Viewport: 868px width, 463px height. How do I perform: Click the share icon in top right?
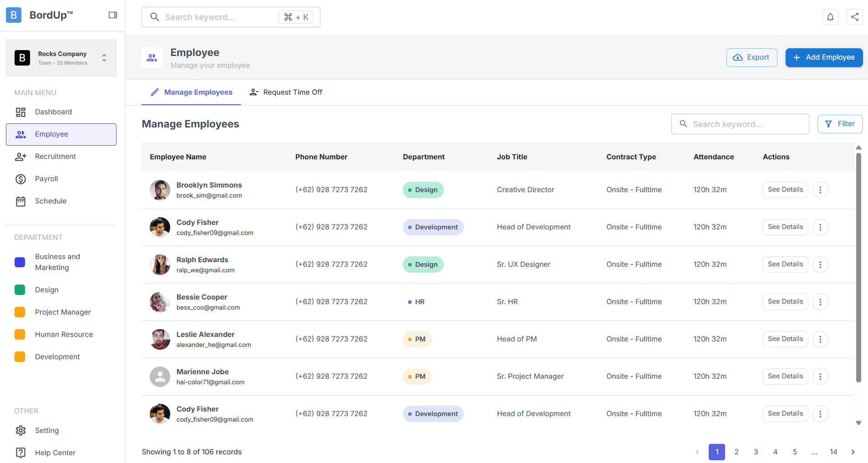[854, 17]
